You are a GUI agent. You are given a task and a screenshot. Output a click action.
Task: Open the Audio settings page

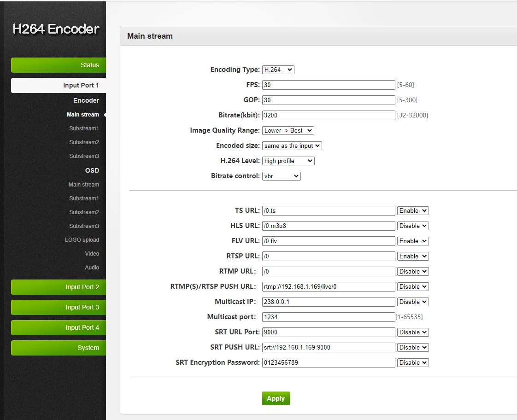[92, 268]
